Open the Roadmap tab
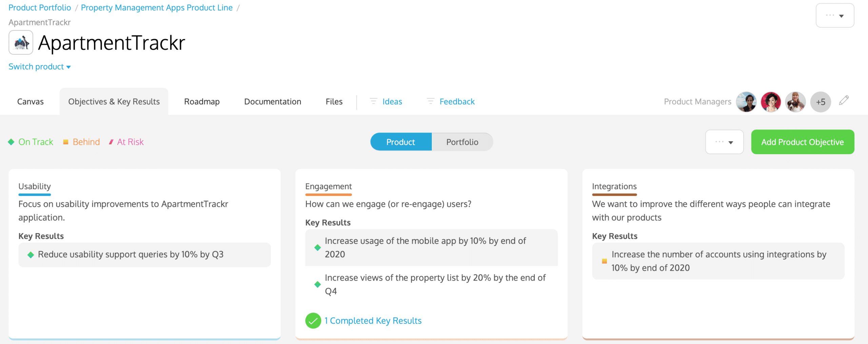Image resolution: width=868 pixels, height=344 pixels. 202,102
